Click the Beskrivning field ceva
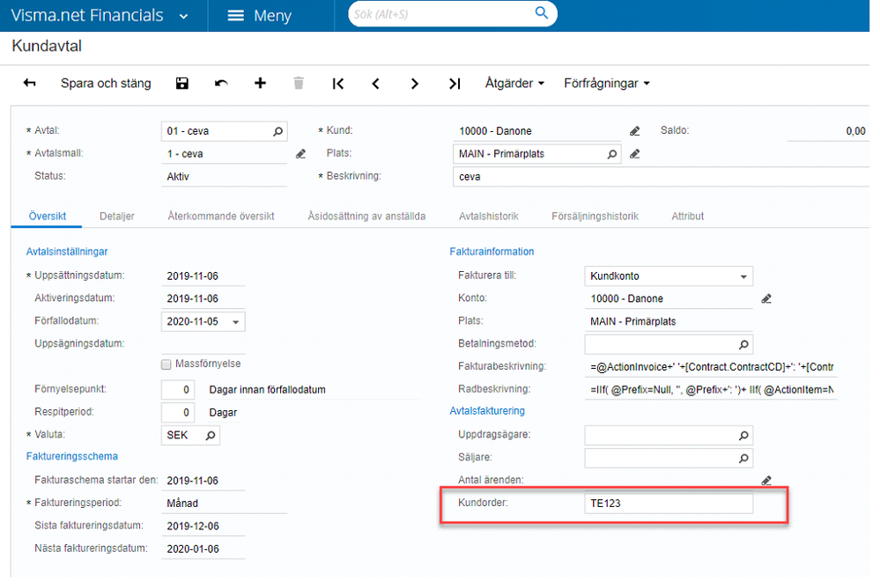This screenshot has width=880, height=588. tap(662, 177)
